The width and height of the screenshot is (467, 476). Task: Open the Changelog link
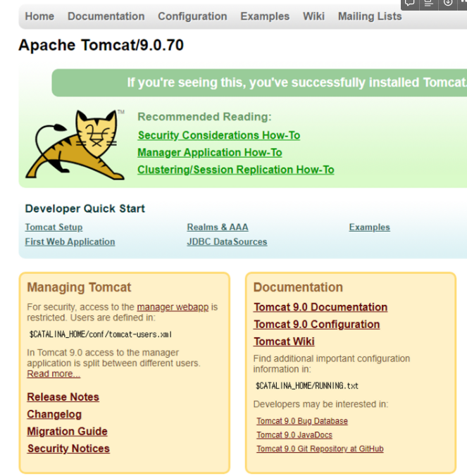click(x=54, y=414)
